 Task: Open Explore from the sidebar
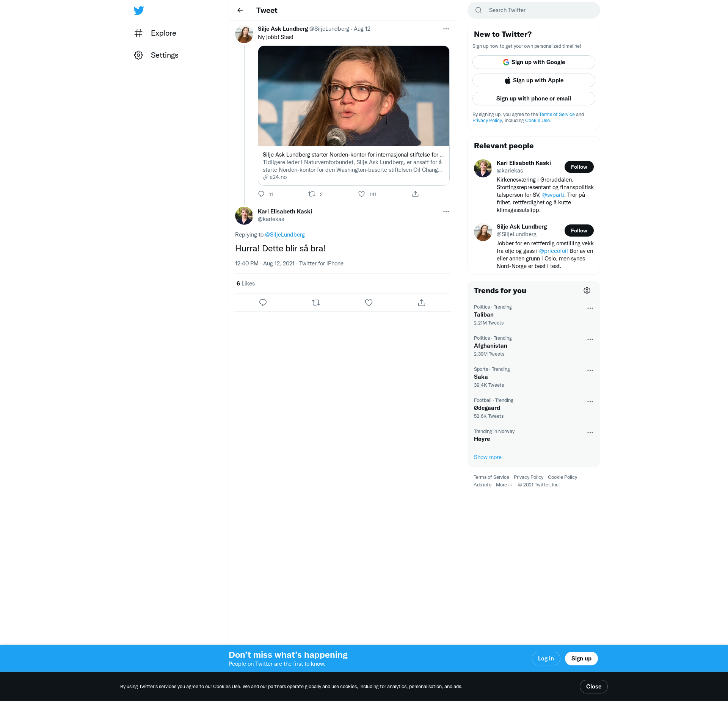(x=155, y=33)
